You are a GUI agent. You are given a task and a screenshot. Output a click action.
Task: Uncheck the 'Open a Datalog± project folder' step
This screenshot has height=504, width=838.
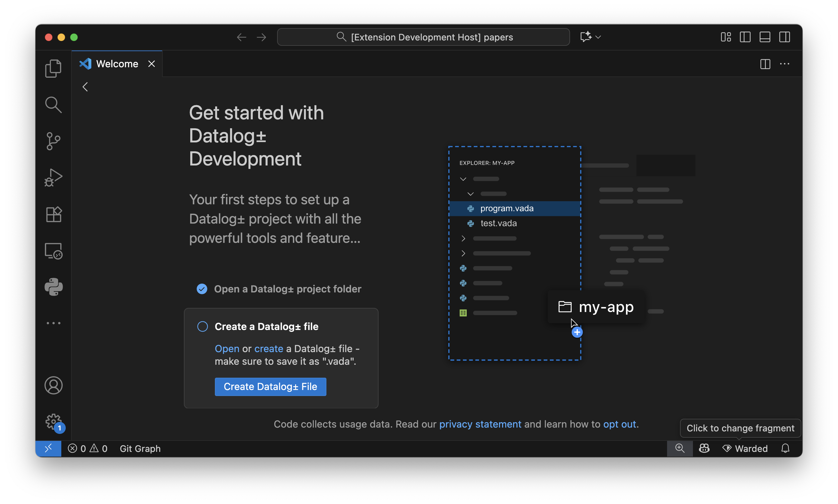coord(202,289)
